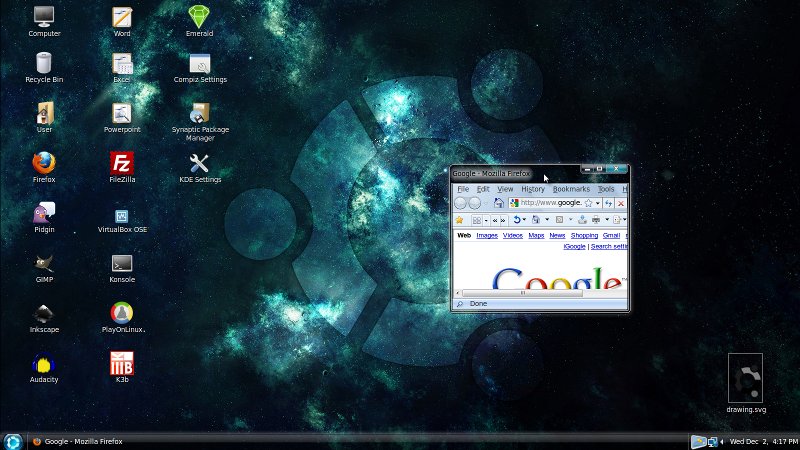The height and width of the screenshot is (450, 800).
Task: Open the Recycle Bin icon
Action: click(44, 68)
